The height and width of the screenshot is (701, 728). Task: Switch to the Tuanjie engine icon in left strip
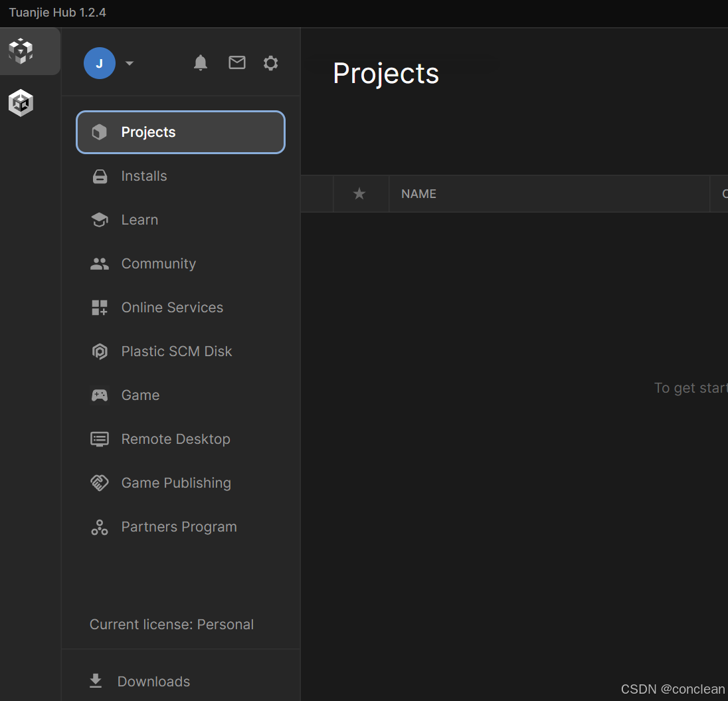point(21,51)
